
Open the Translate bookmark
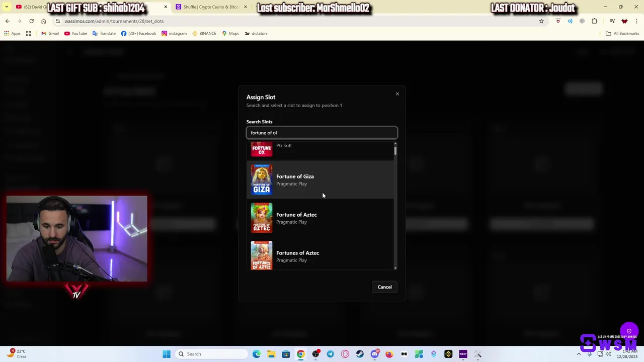(104, 34)
